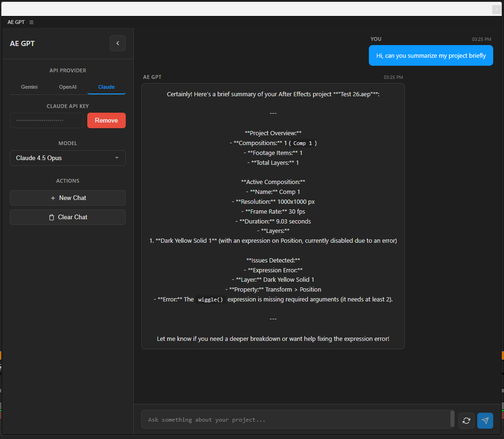Click the send message paper plane icon
Viewport: 504px width, 439px height.
pos(485,420)
